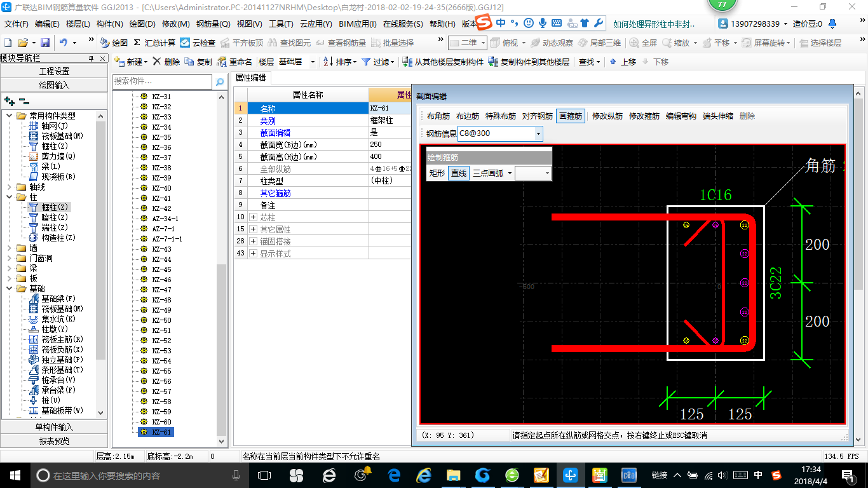Click the collapse-all tree icon in navigation panel

click(24, 101)
